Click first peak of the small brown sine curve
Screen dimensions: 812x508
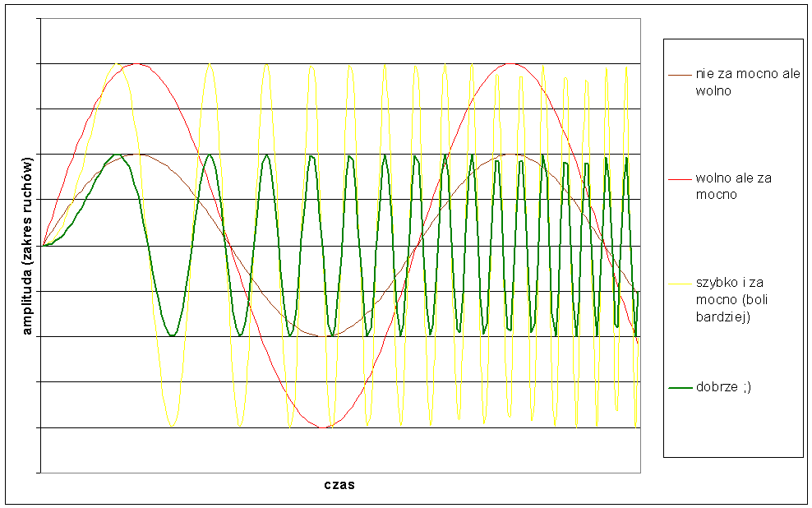[x=138, y=155]
